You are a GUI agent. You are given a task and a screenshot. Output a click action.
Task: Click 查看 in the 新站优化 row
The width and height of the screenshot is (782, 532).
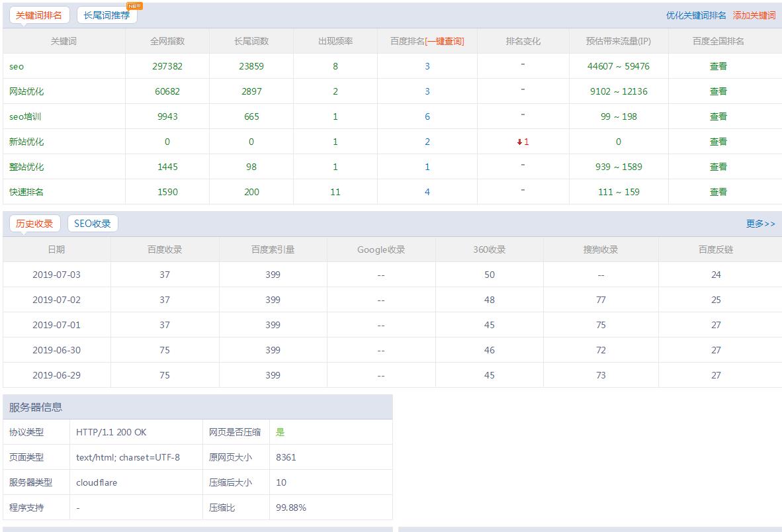(x=718, y=142)
